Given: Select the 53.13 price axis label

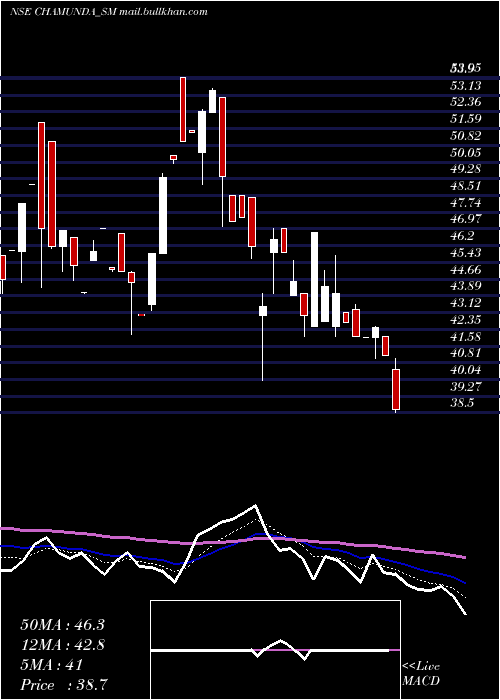Looking at the screenshot, I should click(x=466, y=85).
